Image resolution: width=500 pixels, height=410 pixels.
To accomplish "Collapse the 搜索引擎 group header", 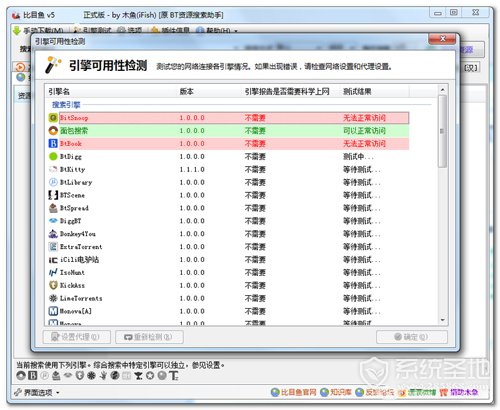I will pyautogui.click(x=66, y=105).
